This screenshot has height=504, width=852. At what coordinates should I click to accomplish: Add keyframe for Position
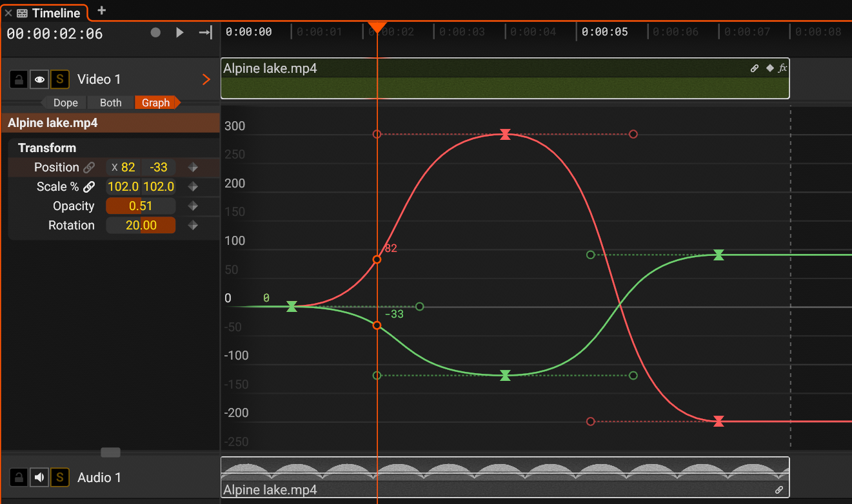pos(192,168)
